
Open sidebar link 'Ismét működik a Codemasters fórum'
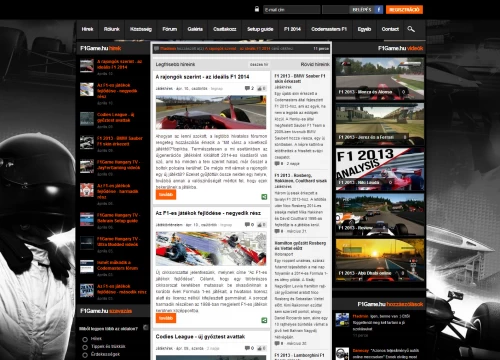pos(117,265)
